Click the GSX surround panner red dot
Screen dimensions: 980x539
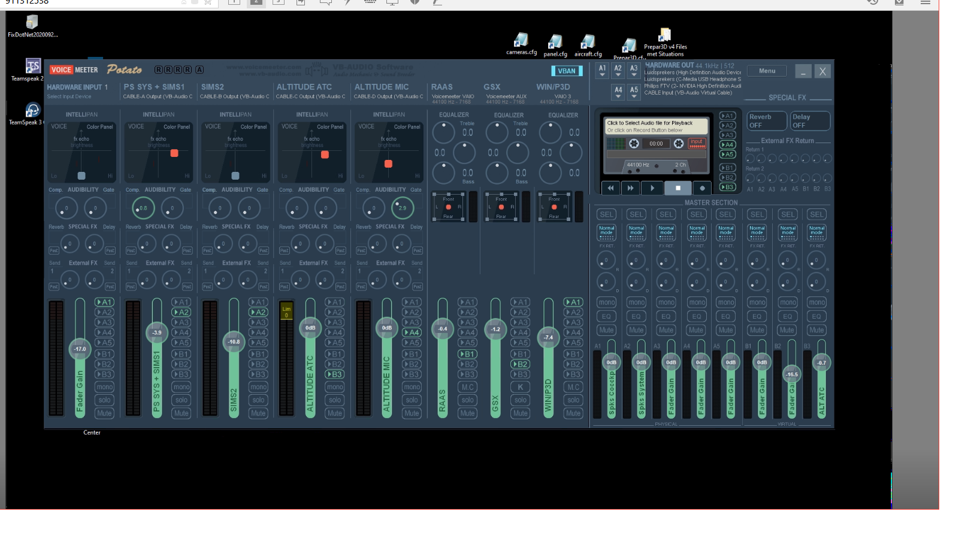click(501, 207)
